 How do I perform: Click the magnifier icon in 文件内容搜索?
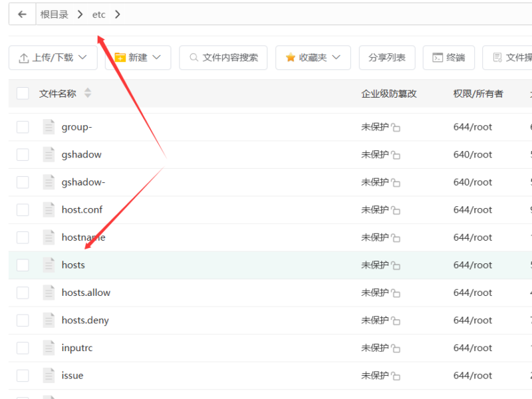(x=193, y=58)
